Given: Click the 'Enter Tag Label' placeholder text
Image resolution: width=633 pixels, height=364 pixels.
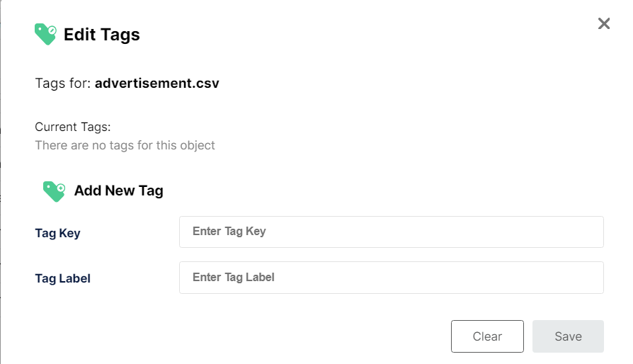Looking at the screenshot, I should tap(233, 278).
